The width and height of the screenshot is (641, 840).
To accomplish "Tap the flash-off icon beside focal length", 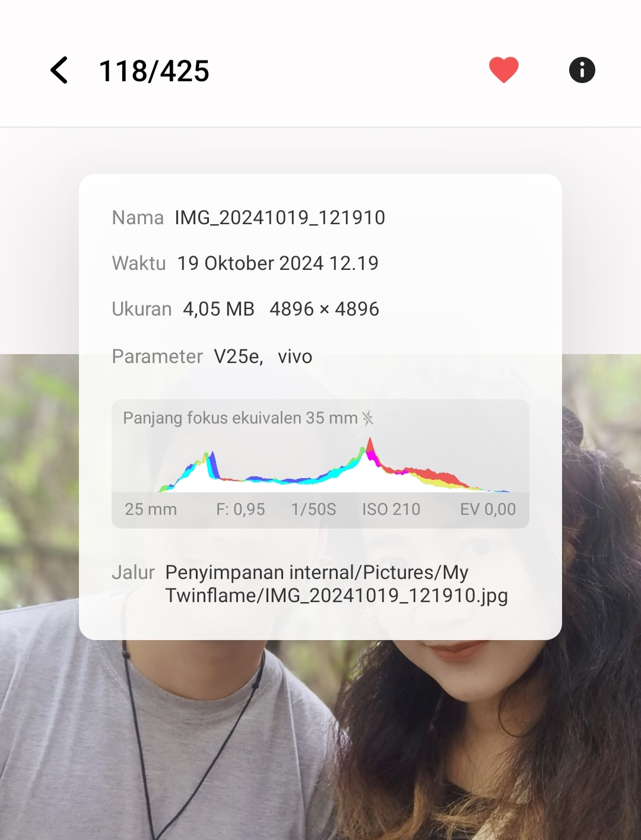I will tap(368, 418).
